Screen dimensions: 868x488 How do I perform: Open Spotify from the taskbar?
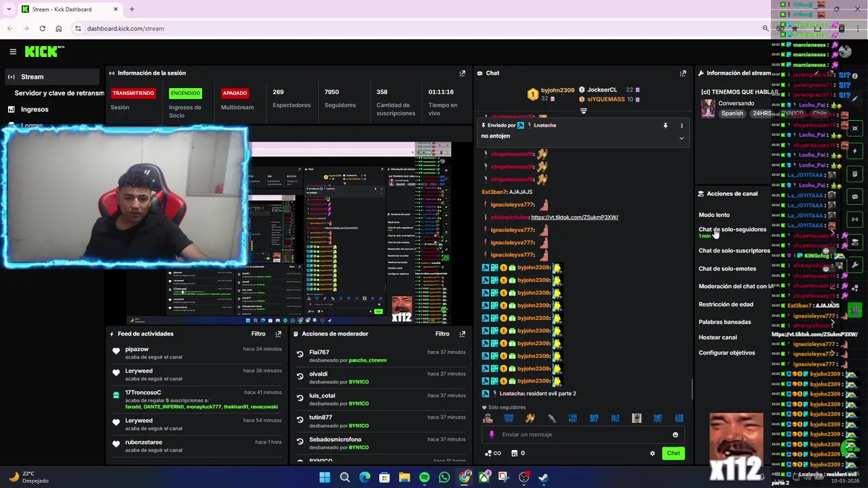(425, 477)
